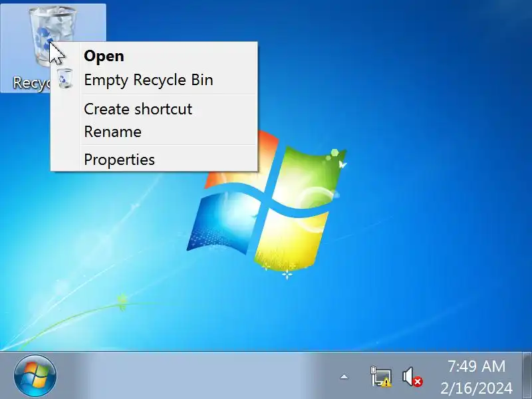Click the network warning tray icon
Screen dimensions: 532x399
click(381, 376)
